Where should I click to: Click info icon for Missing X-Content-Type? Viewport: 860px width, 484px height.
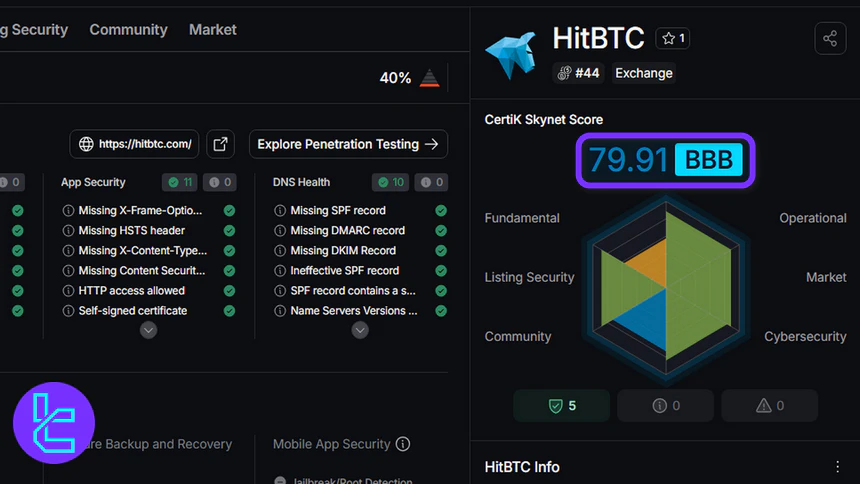68,251
